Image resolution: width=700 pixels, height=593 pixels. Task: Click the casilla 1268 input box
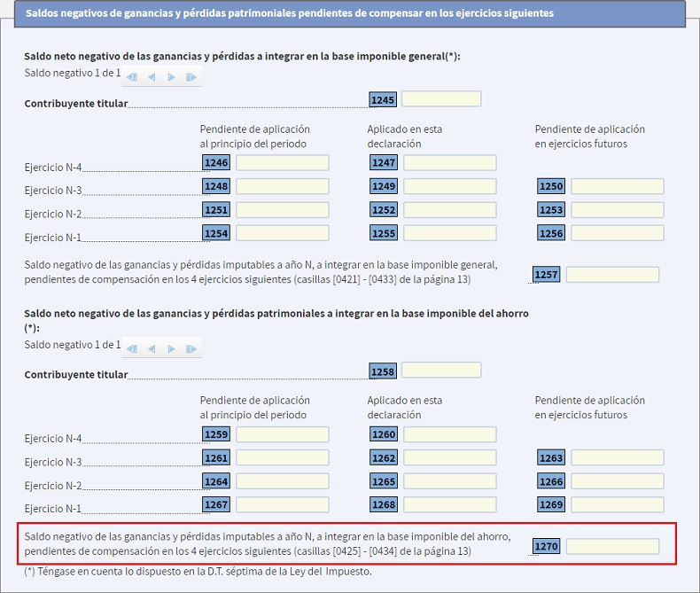click(450, 504)
